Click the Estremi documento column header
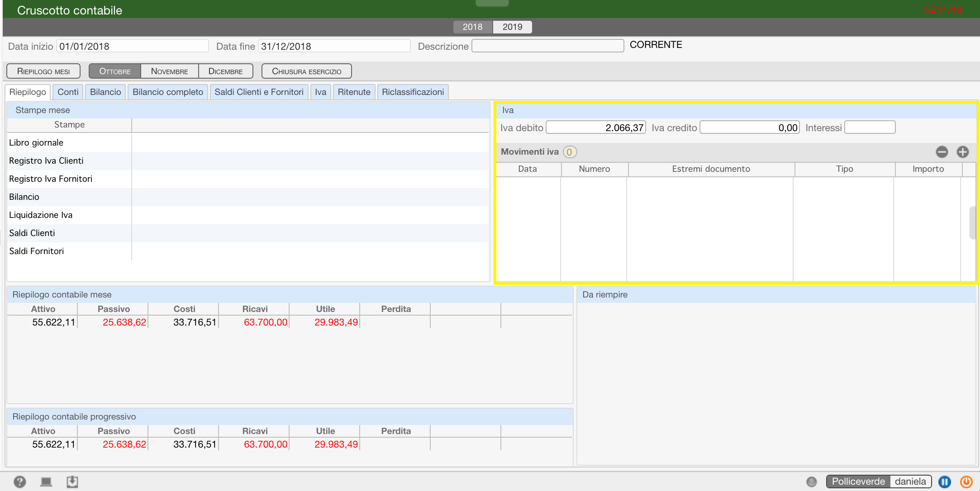Image resolution: width=980 pixels, height=491 pixels. point(711,169)
